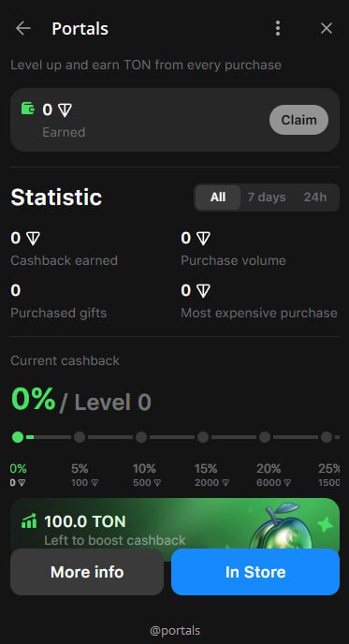
Task: Click the green apple illustration
Action: 282,527
